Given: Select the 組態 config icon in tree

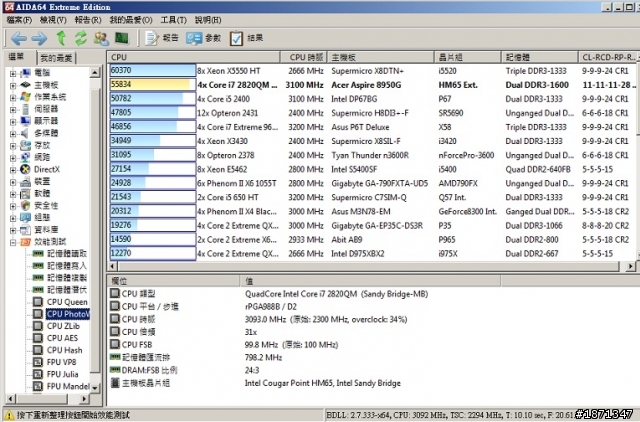Looking at the screenshot, I should (25, 218).
